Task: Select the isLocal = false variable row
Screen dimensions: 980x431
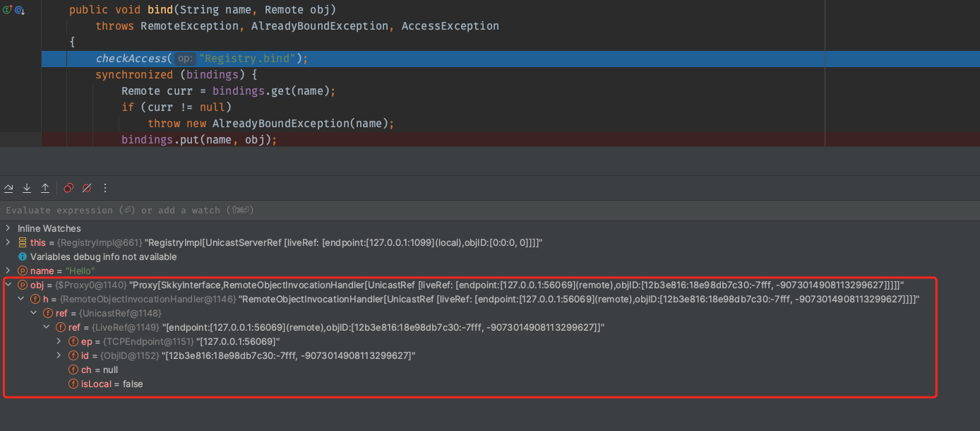Action: click(x=112, y=384)
